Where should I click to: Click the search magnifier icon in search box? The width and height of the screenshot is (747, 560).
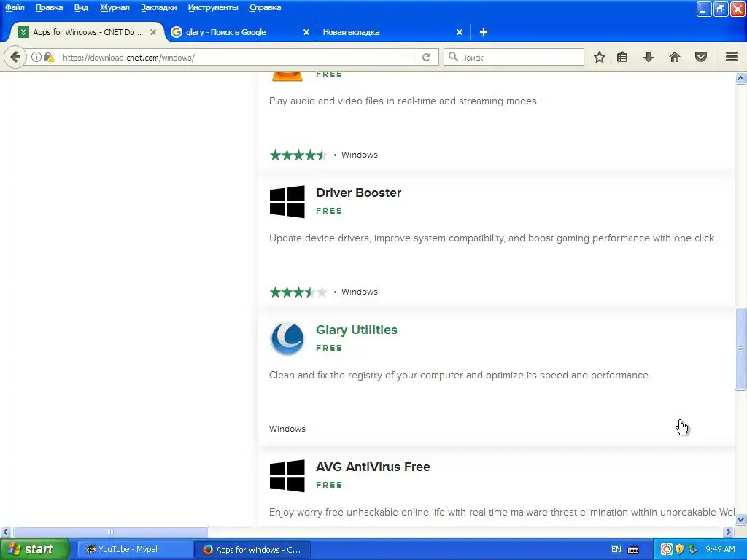453,57
